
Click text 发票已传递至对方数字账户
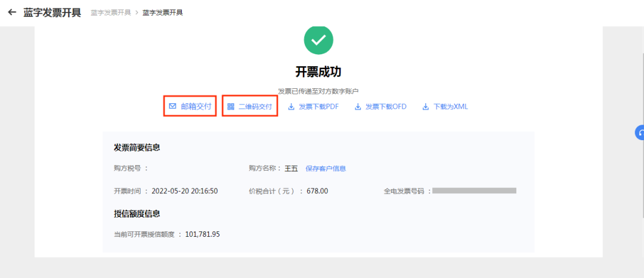coord(318,91)
